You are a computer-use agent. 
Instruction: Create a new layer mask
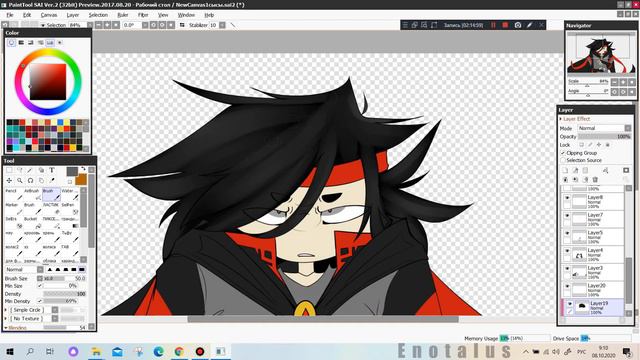pos(626,170)
